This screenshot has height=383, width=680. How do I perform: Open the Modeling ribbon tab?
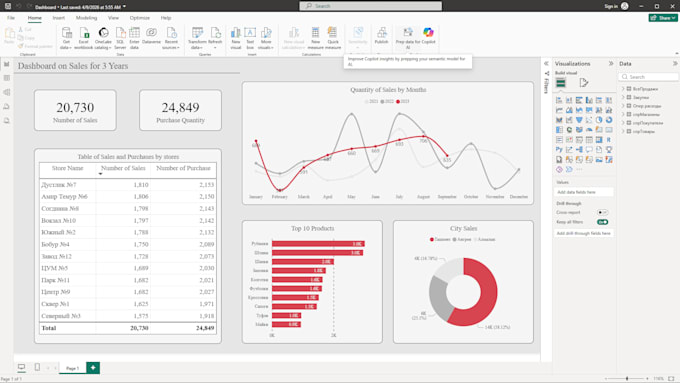[x=86, y=18]
